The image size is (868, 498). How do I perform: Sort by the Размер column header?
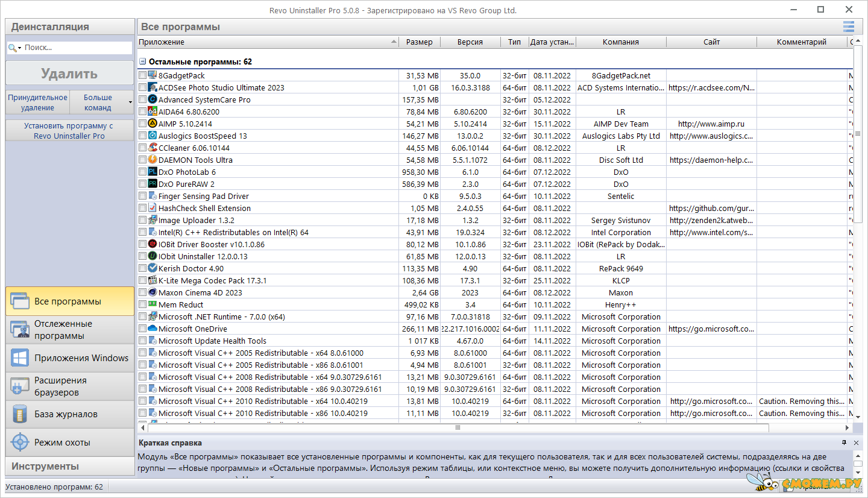420,42
